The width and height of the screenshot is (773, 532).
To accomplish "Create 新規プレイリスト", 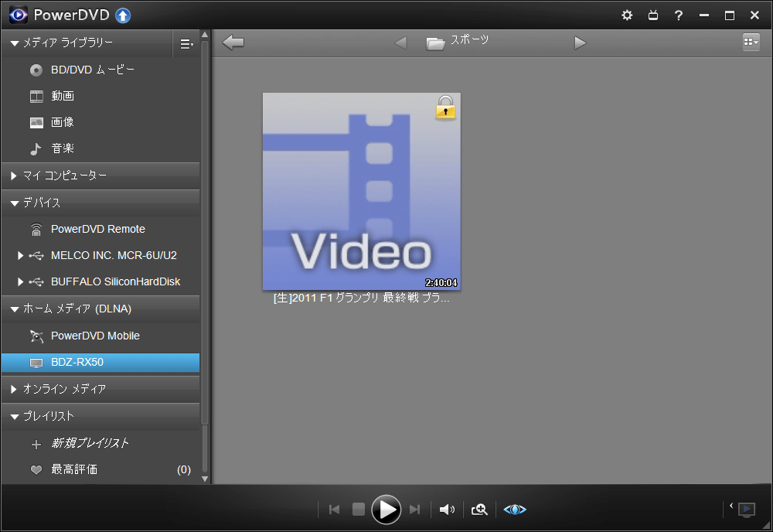I will (x=100, y=443).
